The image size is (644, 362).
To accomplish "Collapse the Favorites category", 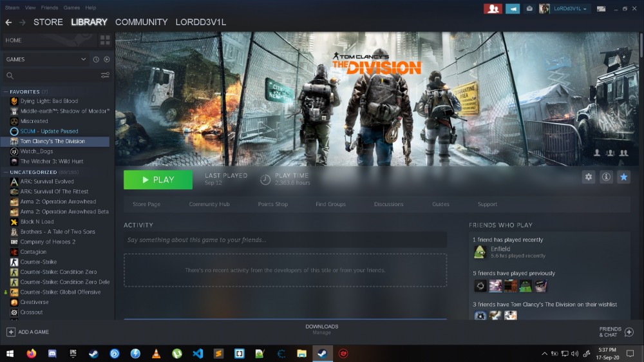I will [6, 91].
